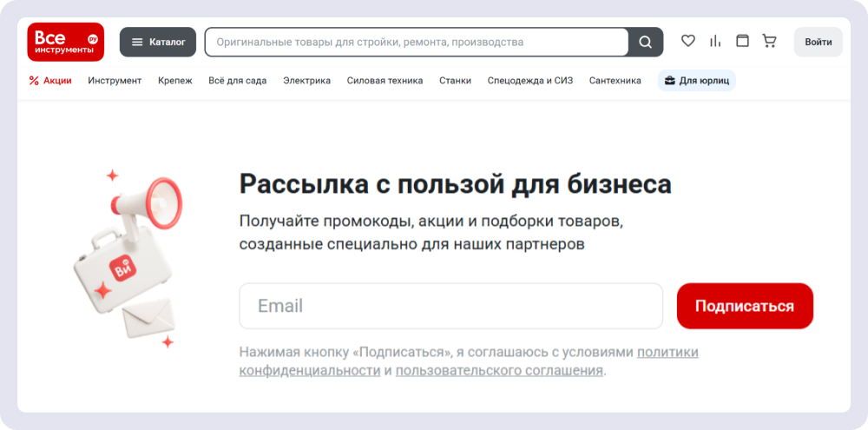Click the Email input field
Viewport: 868px width, 430px height.
450,306
